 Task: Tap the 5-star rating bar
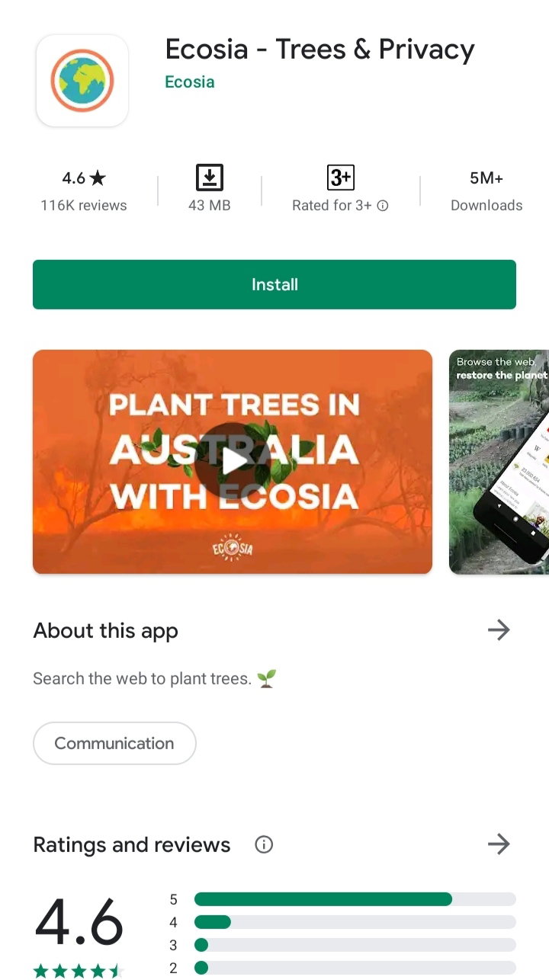coord(355,899)
